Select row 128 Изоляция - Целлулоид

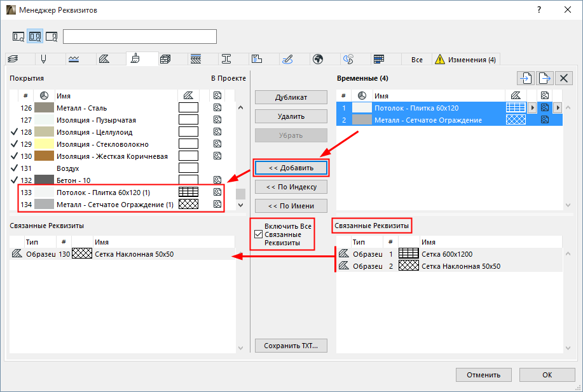pos(122,132)
